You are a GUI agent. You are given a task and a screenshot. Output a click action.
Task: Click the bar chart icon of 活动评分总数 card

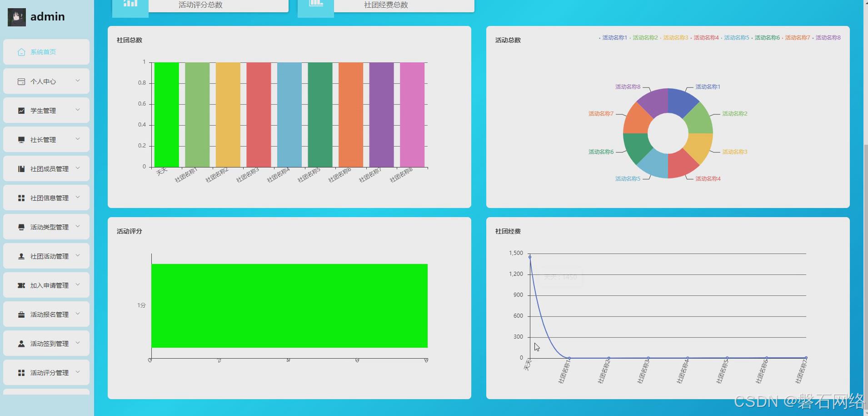click(130, 4)
